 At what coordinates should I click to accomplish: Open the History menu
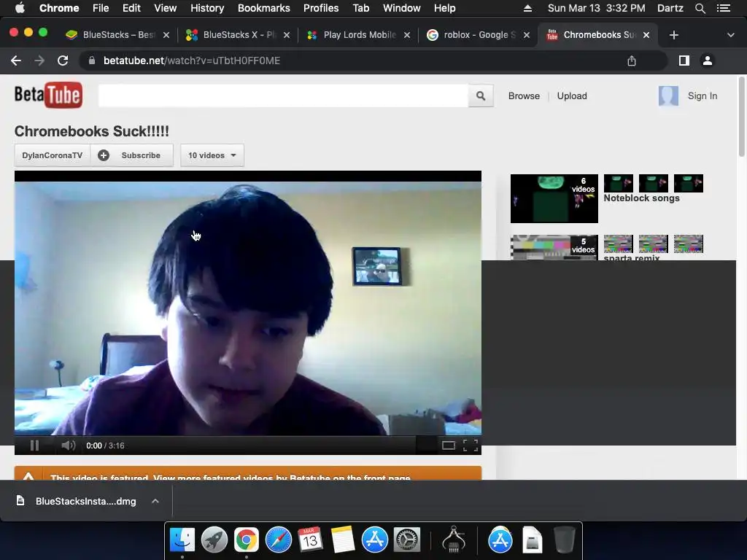[x=207, y=8]
